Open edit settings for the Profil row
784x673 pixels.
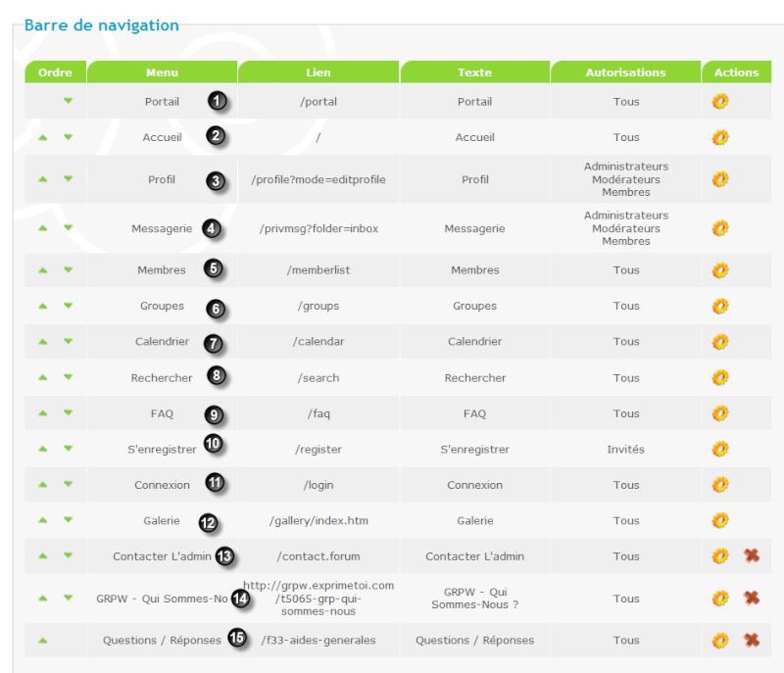pos(720,179)
